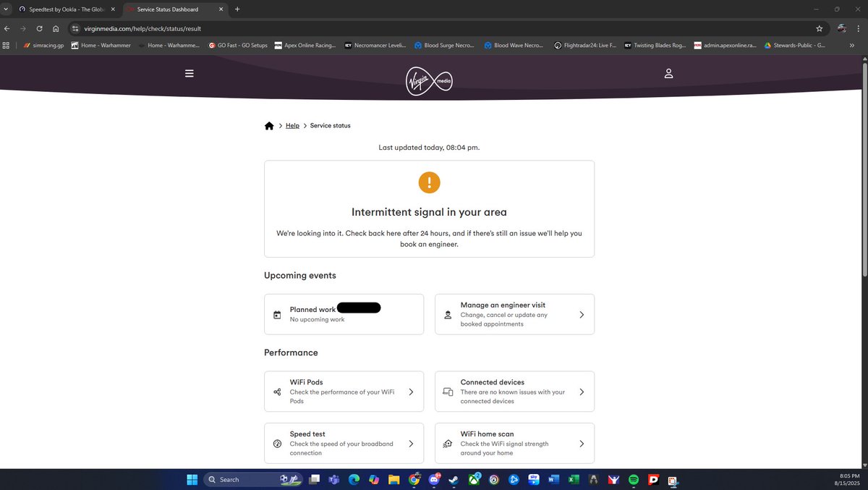Screen dimensions: 868x490
Task: Click the chevron on WiFi Pods card
Action: (411, 392)
